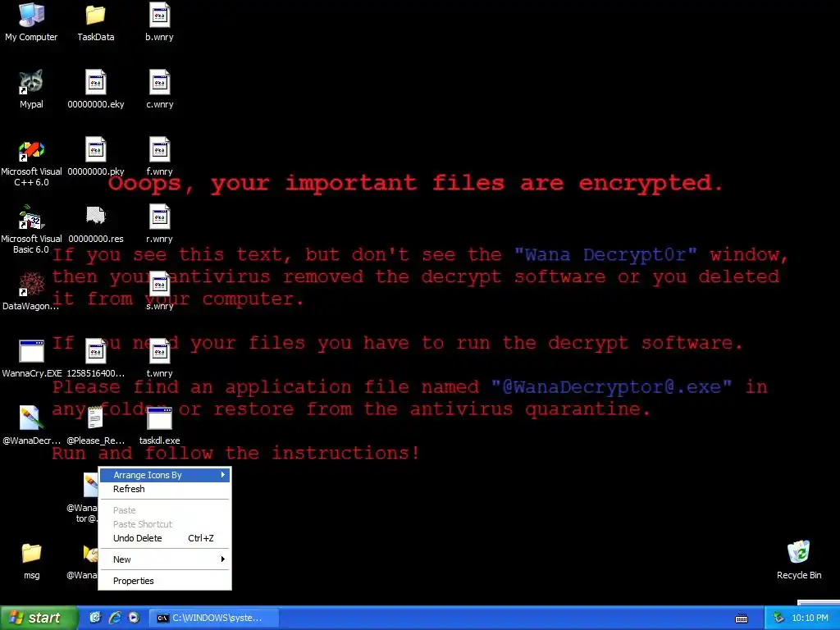Click Show Desktop in Quick Launch
This screenshot has height=630, width=840.
[95, 618]
